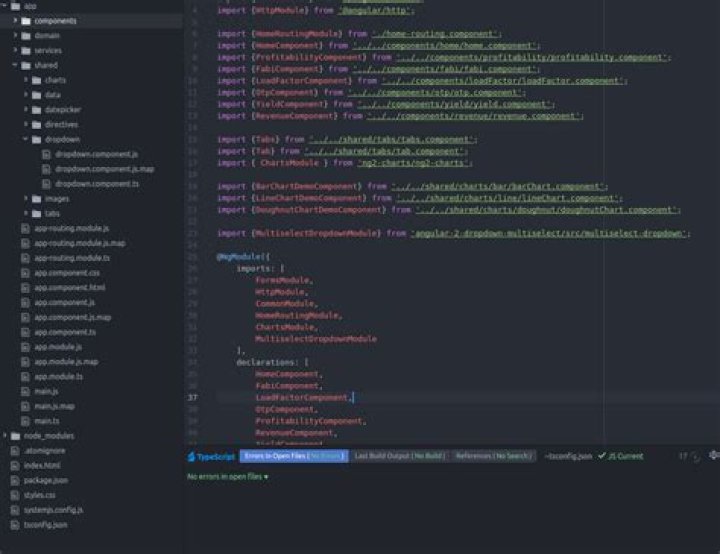Open app-routing.module.ts file icon
Image resolution: width=720 pixels, height=554 pixels.
tap(26, 258)
